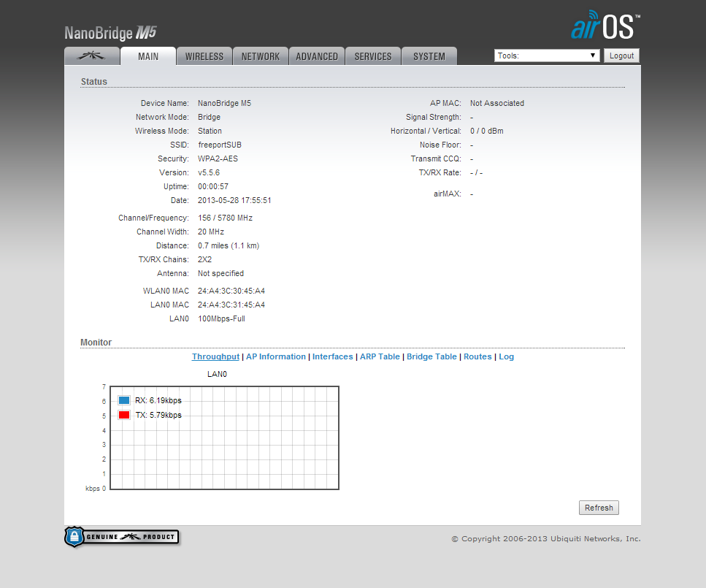The image size is (706, 588).
Task: Switch to the SYSTEM tab
Action: point(429,56)
